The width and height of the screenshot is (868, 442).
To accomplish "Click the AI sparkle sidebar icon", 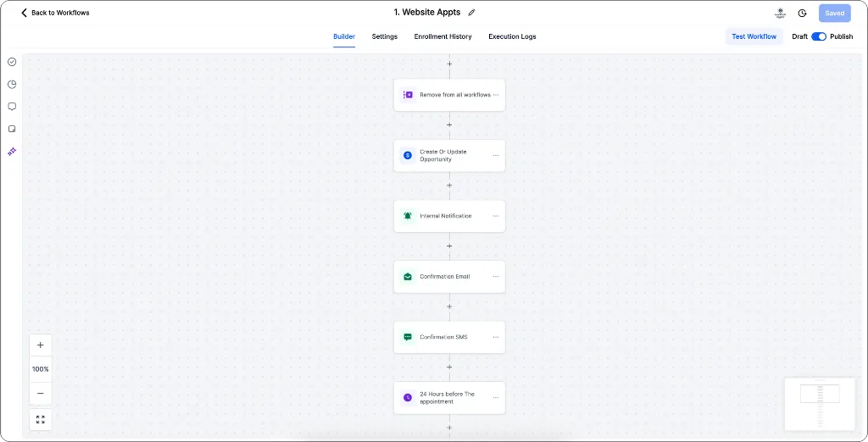I will [x=12, y=152].
